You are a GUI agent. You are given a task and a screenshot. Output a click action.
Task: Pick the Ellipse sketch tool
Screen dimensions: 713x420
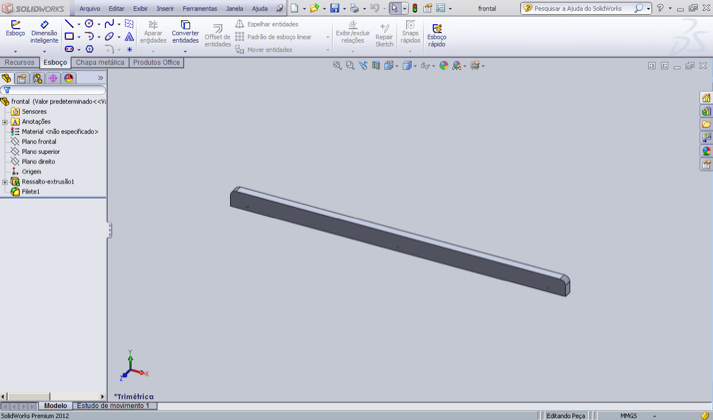tap(109, 36)
